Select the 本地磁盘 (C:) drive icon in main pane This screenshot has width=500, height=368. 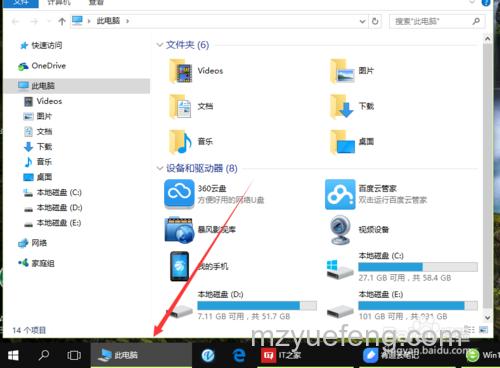(x=340, y=269)
